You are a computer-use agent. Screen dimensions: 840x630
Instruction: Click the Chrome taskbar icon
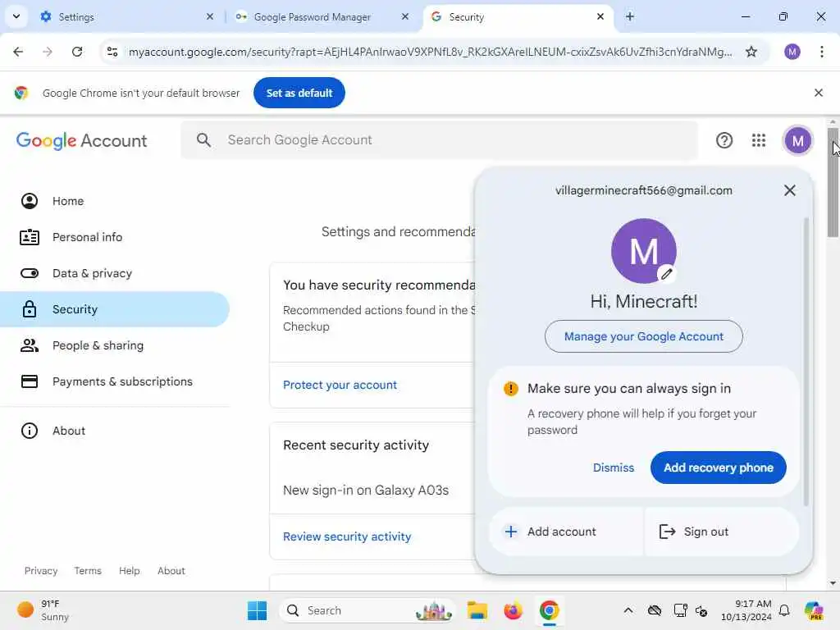[549, 610]
